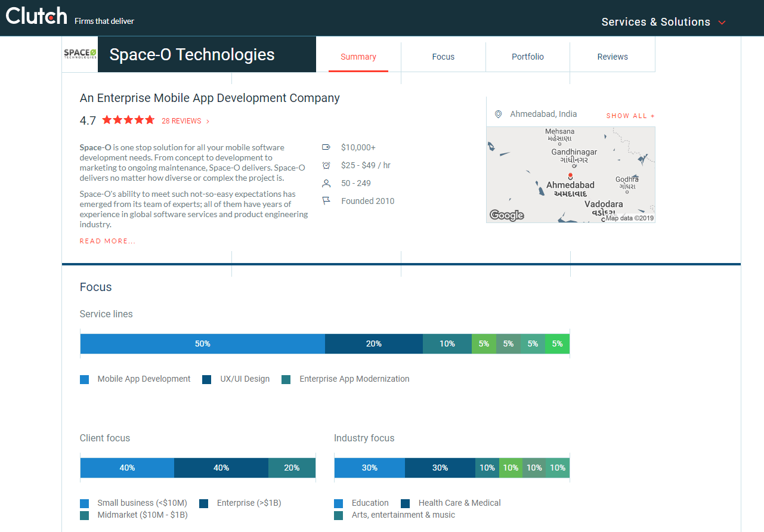
Task: Click the 50% Service lines bar segment
Action: (203, 344)
